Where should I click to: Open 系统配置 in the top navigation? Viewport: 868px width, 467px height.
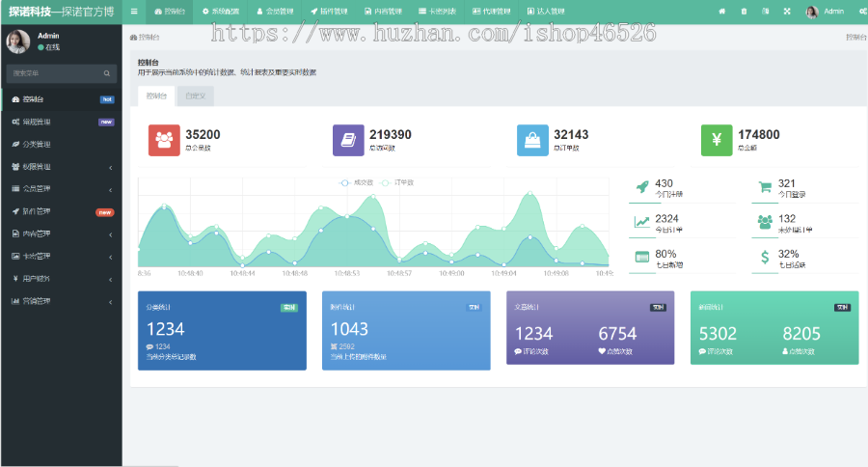(x=220, y=11)
